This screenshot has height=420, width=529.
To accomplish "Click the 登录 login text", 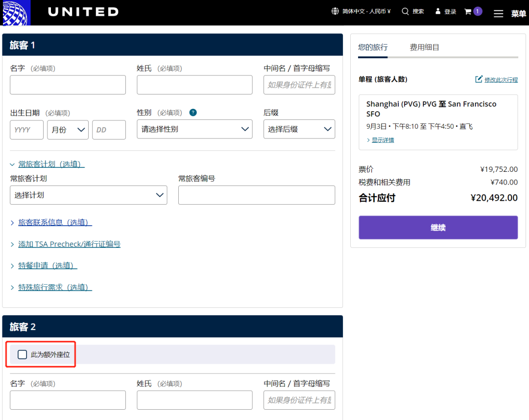I will click(x=450, y=12).
